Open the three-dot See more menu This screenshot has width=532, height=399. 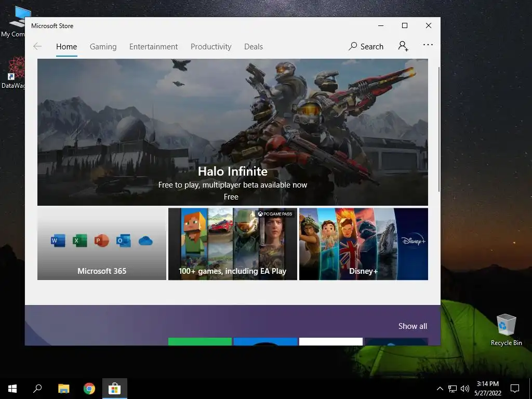[x=428, y=45]
